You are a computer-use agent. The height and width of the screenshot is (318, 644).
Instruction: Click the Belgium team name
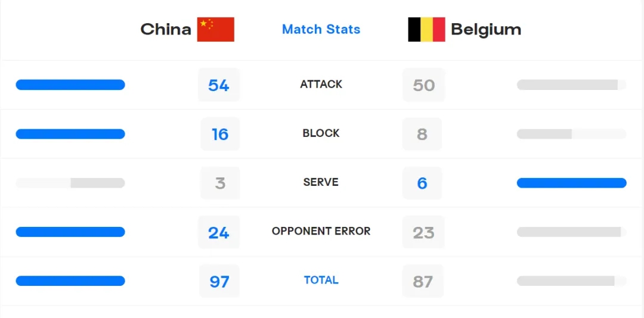[486, 29]
